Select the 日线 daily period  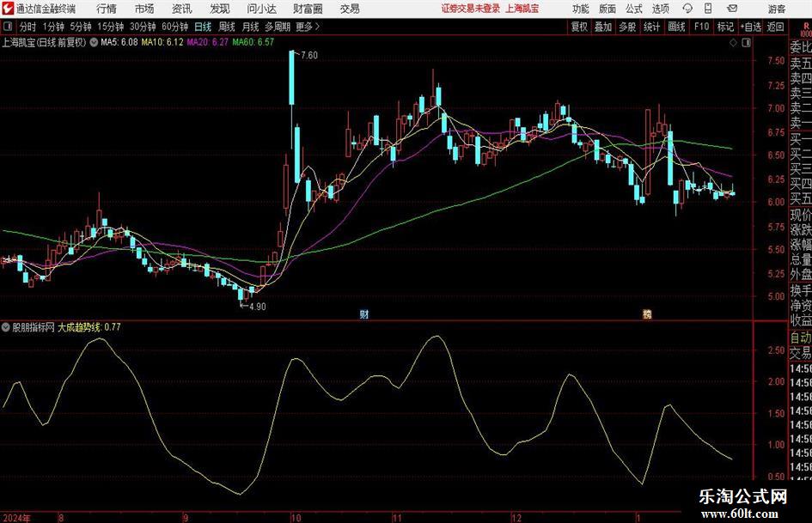click(x=203, y=27)
